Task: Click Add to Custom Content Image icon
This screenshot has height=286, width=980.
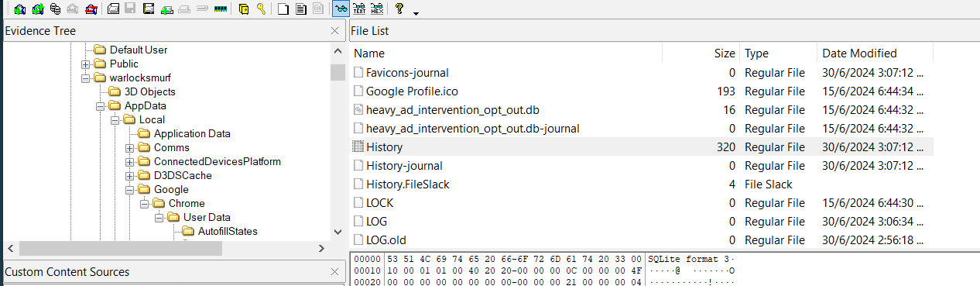Action: (x=166, y=9)
